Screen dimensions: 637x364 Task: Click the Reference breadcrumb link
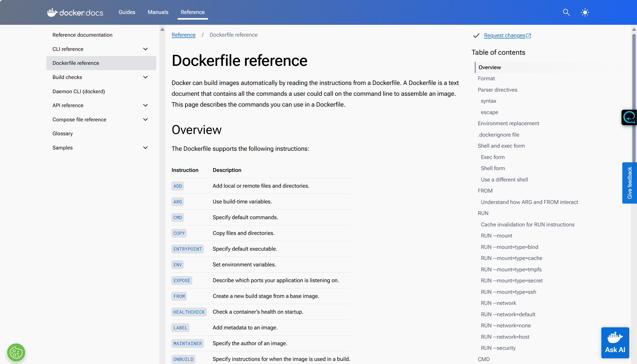click(183, 35)
